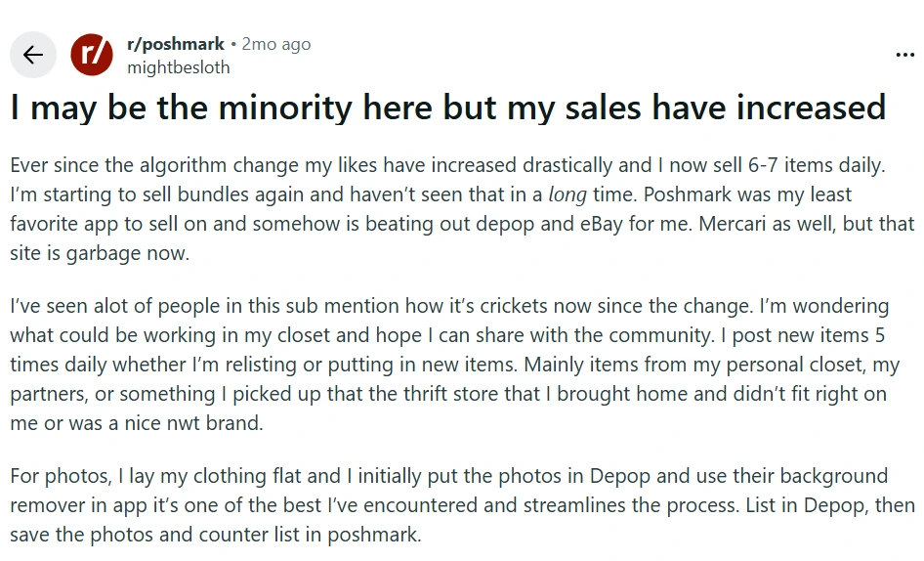The width and height of the screenshot is (924, 561).
Task: Select the post title about sales increasing
Action: pos(447,108)
